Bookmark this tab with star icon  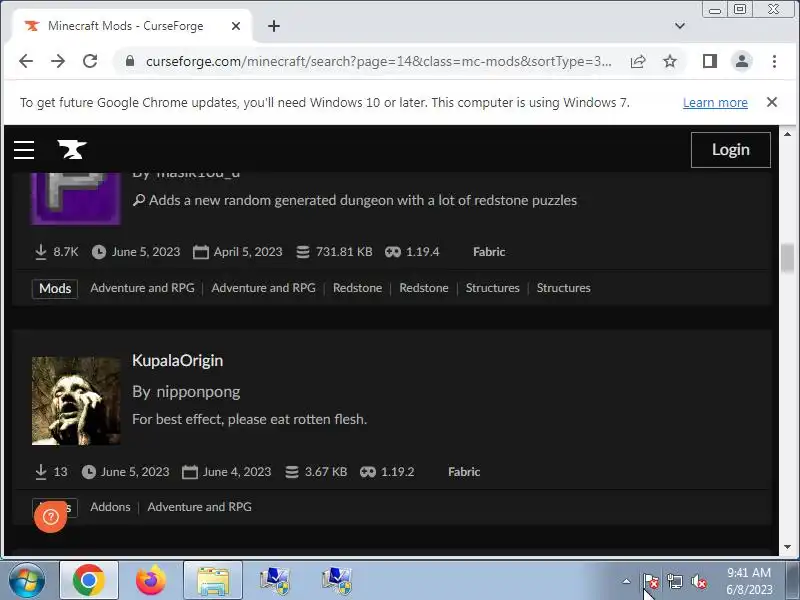(x=670, y=62)
